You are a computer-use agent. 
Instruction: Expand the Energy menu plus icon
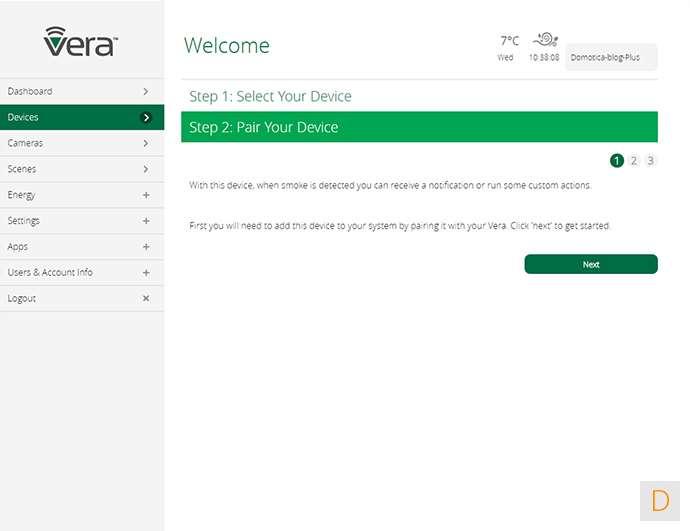(146, 195)
